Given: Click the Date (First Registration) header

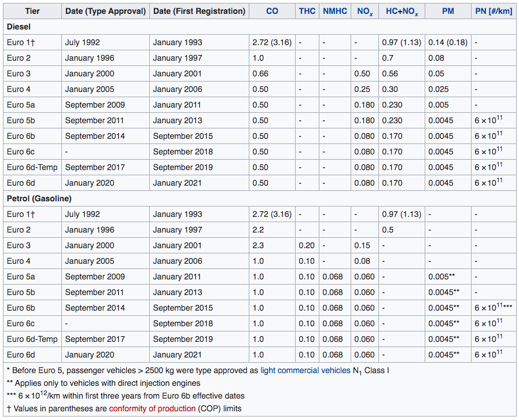Looking at the screenshot, I should click(199, 11).
